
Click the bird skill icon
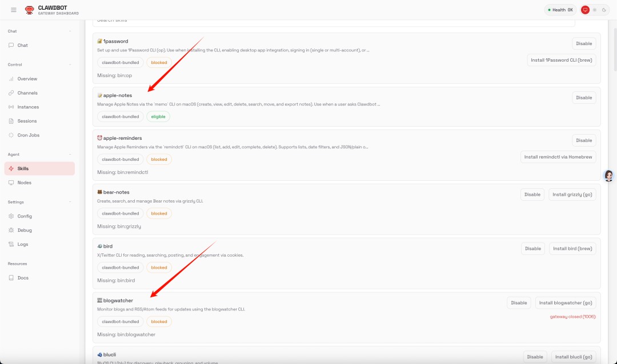[x=99, y=246]
